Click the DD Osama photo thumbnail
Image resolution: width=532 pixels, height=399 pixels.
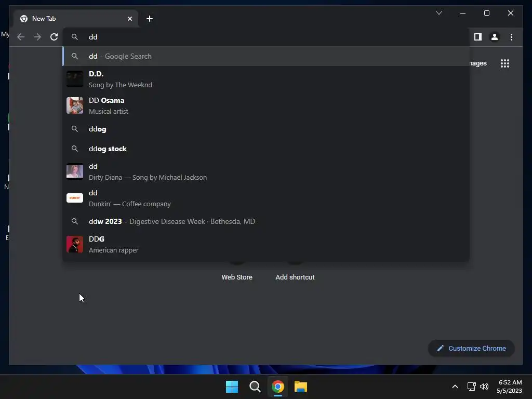pyautogui.click(x=75, y=105)
